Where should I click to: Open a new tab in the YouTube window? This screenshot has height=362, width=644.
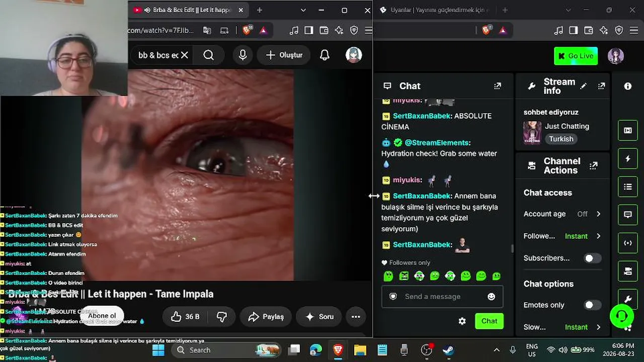tap(259, 10)
